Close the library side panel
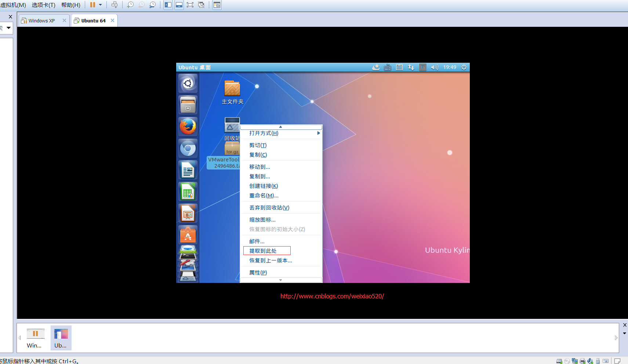 (10, 17)
